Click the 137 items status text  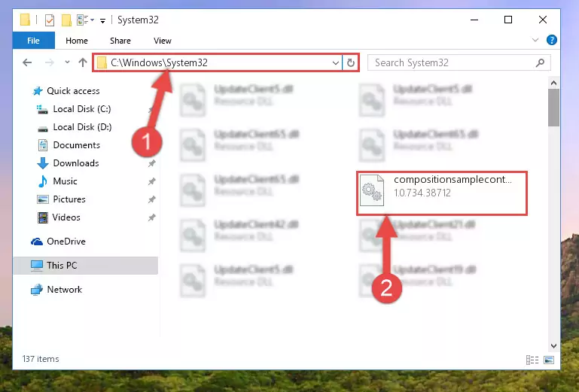coord(41,359)
